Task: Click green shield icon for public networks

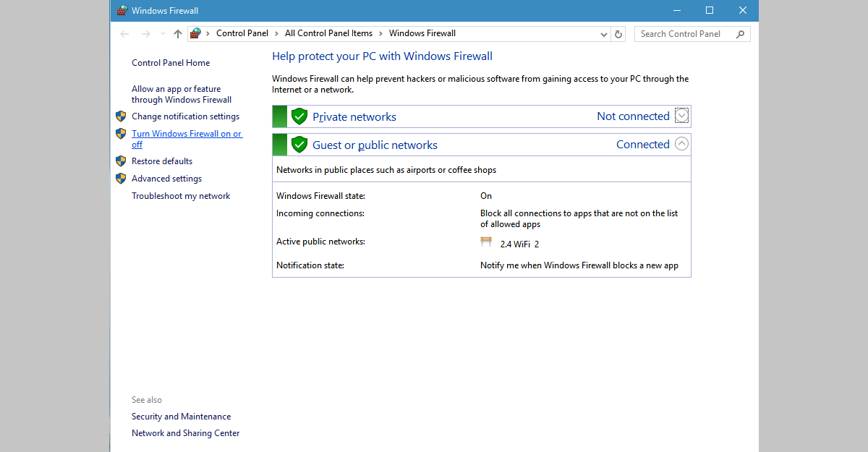Action: [299, 145]
